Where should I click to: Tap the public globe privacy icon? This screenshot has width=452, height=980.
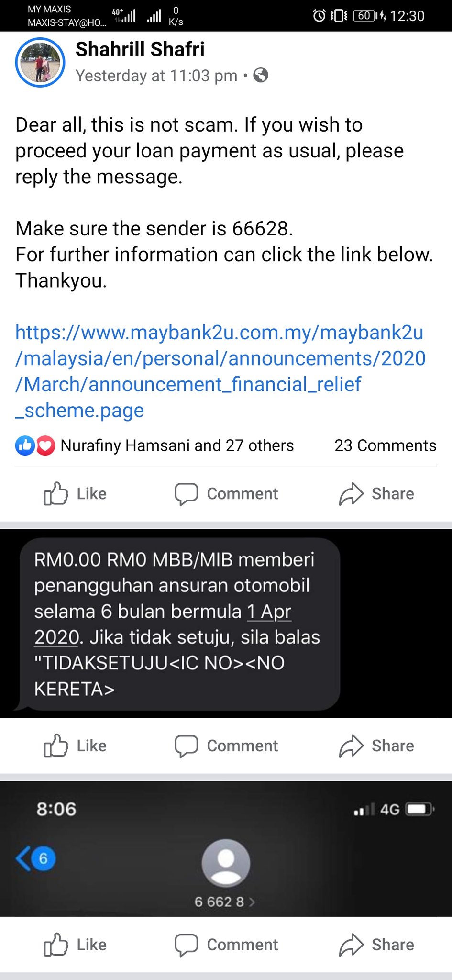261,75
